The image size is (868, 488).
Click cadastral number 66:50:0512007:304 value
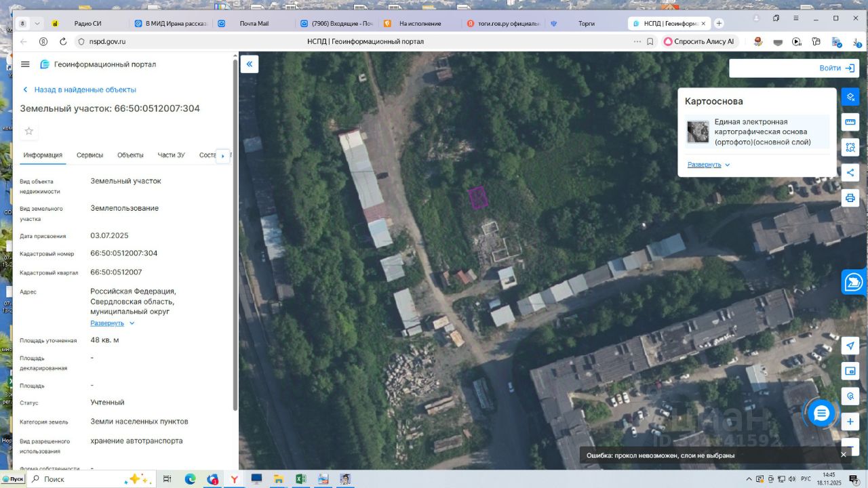click(x=124, y=253)
